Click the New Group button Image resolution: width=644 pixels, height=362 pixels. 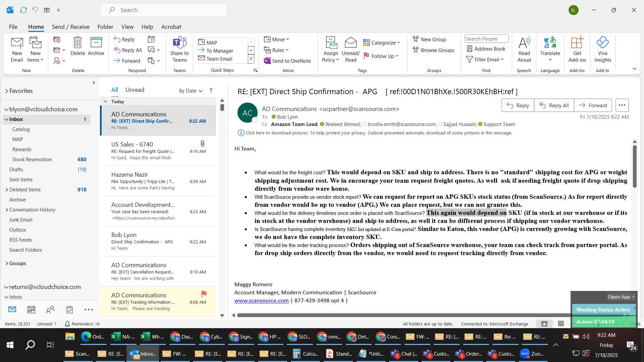[x=429, y=39]
